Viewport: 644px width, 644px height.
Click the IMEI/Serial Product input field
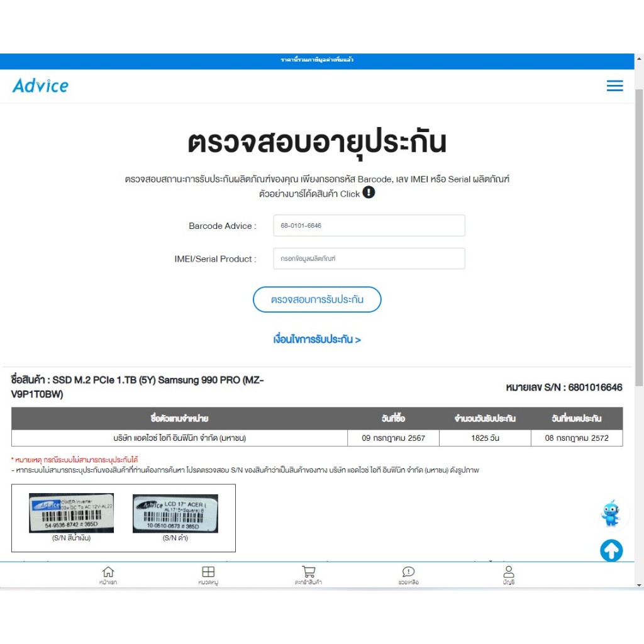[x=369, y=258]
